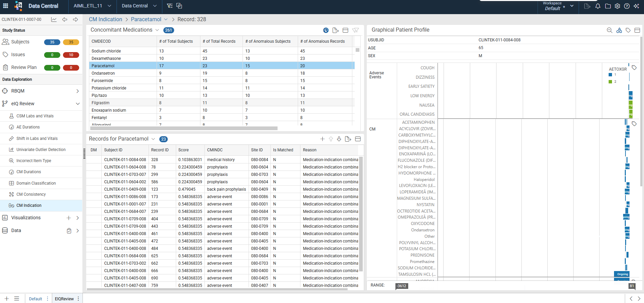Add a visualization with plus icon

(69, 218)
